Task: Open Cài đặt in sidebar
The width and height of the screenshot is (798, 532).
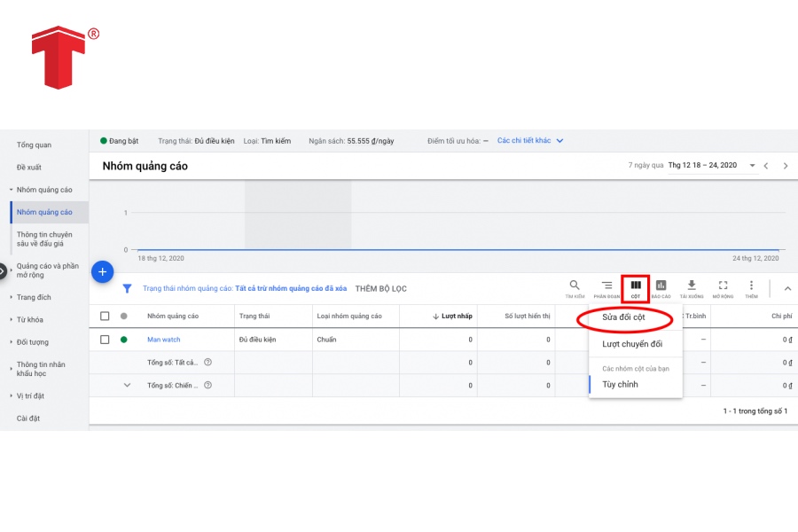Action: coord(28,419)
